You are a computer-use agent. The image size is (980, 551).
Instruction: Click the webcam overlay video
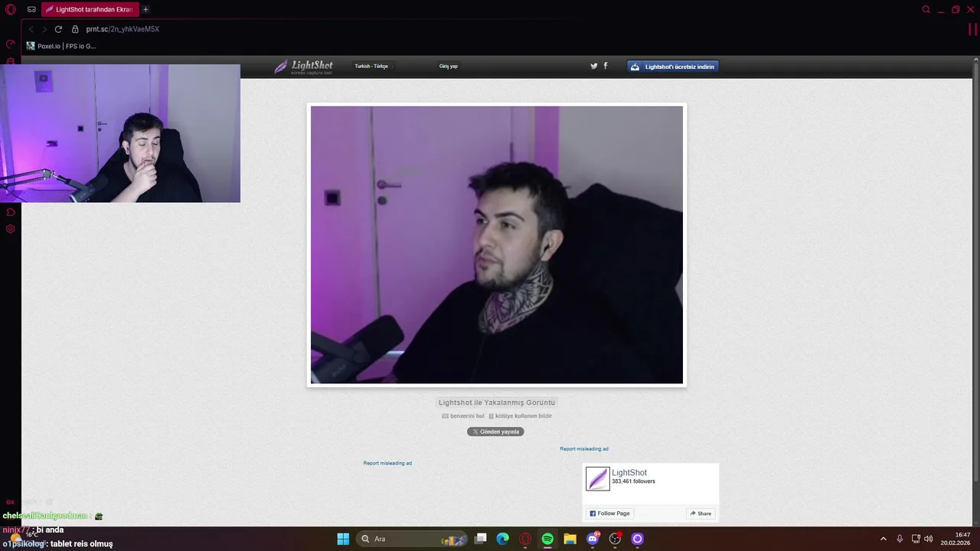tap(120, 133)
